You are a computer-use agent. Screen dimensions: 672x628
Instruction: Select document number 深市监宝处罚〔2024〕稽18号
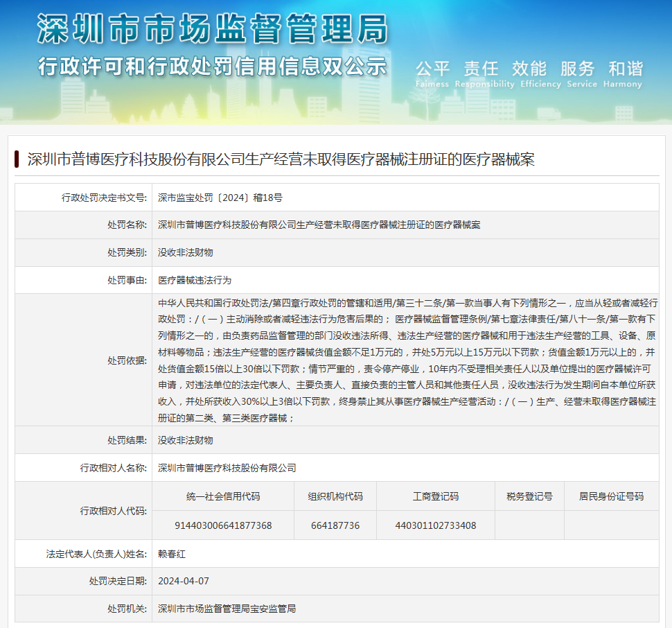coord(220,198)
